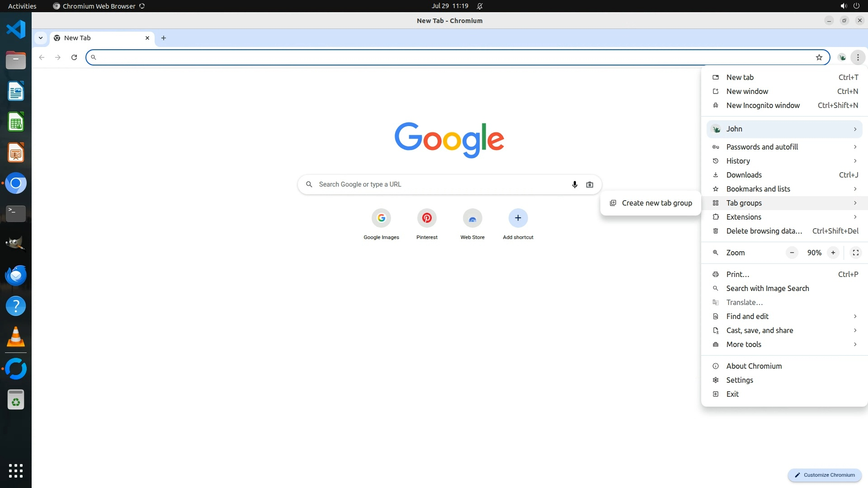
Task: Decrease zoom with minus button
Action: pyautogui.click(x=792, y=253)
